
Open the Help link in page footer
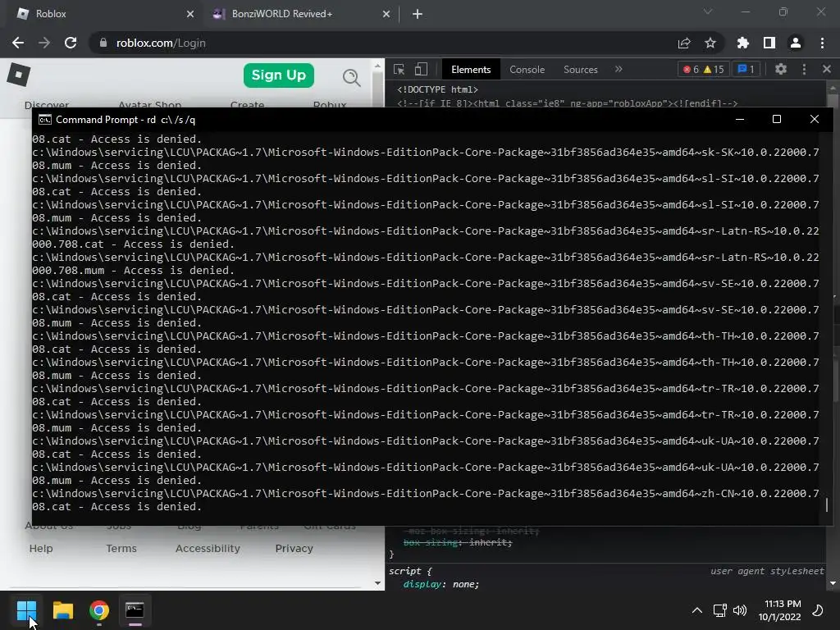(41, 549)
